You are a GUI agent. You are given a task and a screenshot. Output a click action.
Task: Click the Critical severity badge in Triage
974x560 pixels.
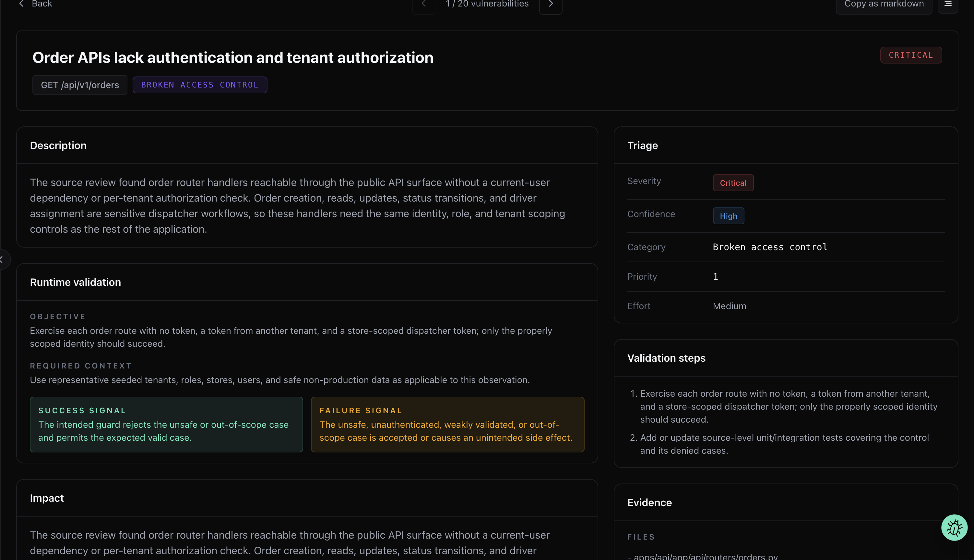tap(733, 183)
